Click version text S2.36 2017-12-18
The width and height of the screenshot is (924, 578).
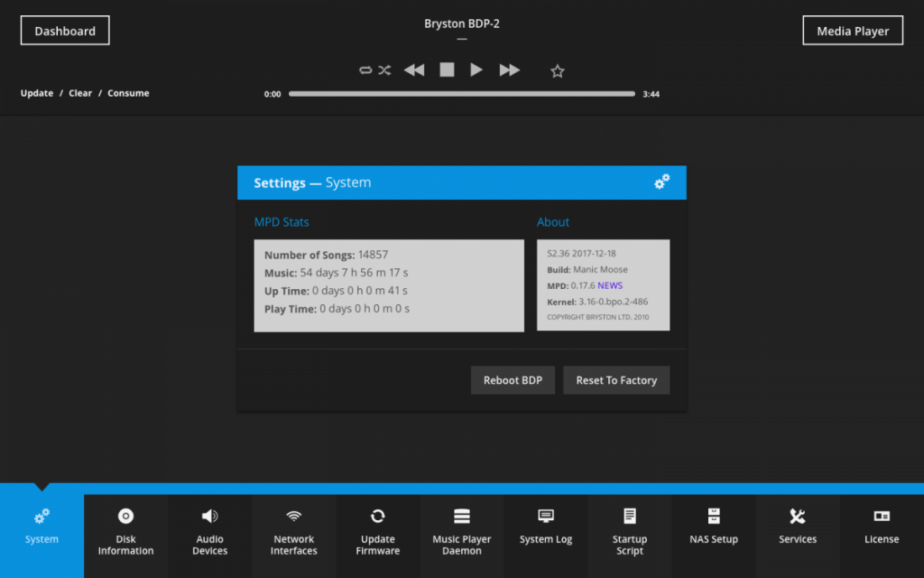click(x=581, y=254)
